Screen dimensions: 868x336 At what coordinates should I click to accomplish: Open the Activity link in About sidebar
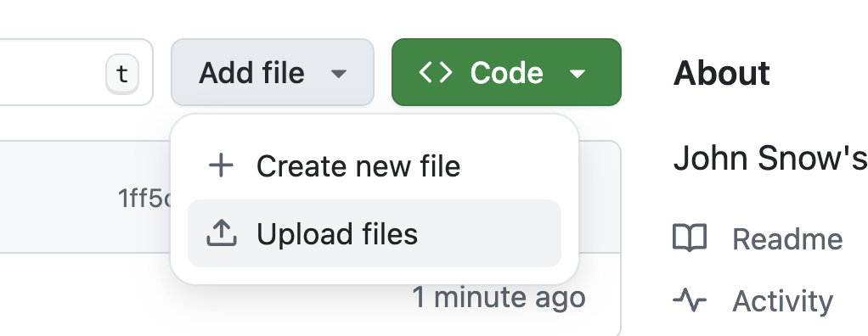click(x=782, y=301)
